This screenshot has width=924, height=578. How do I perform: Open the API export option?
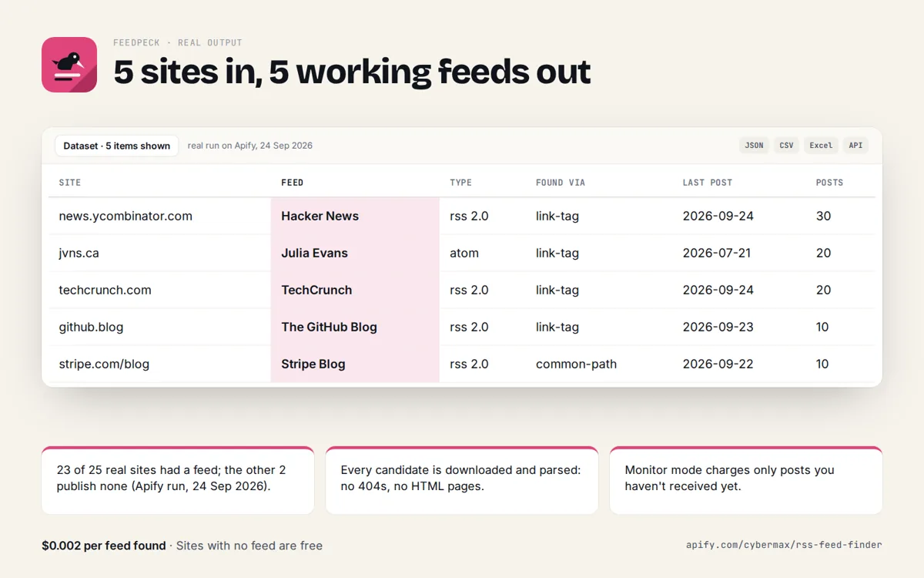[855, 146]
